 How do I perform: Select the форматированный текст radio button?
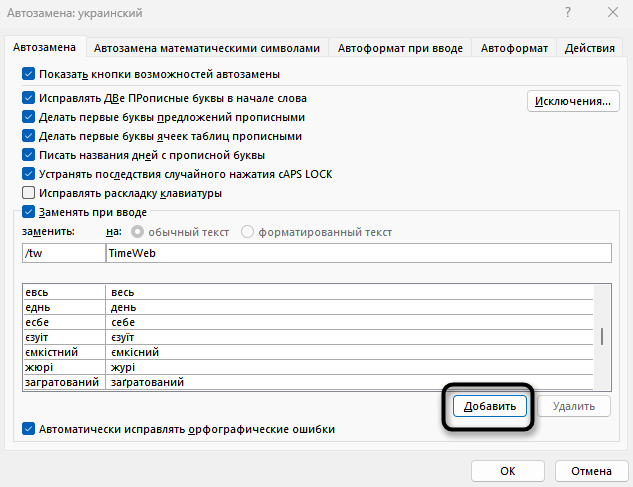[x=247, y=232]
